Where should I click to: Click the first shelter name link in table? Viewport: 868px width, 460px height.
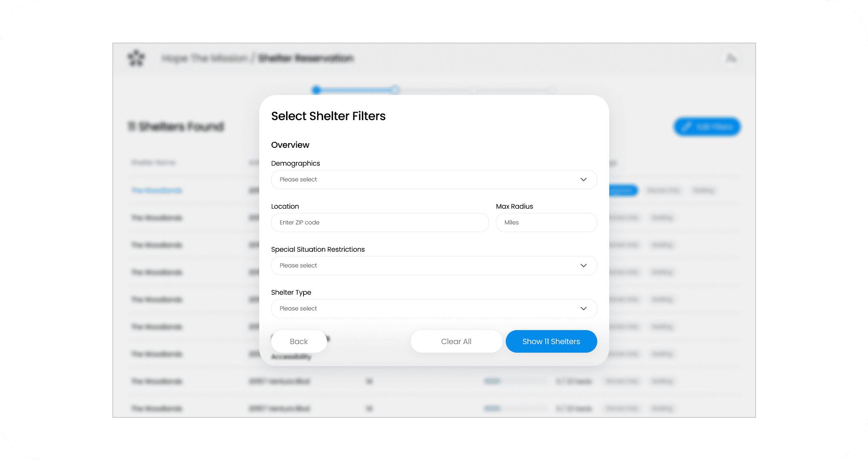(x=157, y=190)
